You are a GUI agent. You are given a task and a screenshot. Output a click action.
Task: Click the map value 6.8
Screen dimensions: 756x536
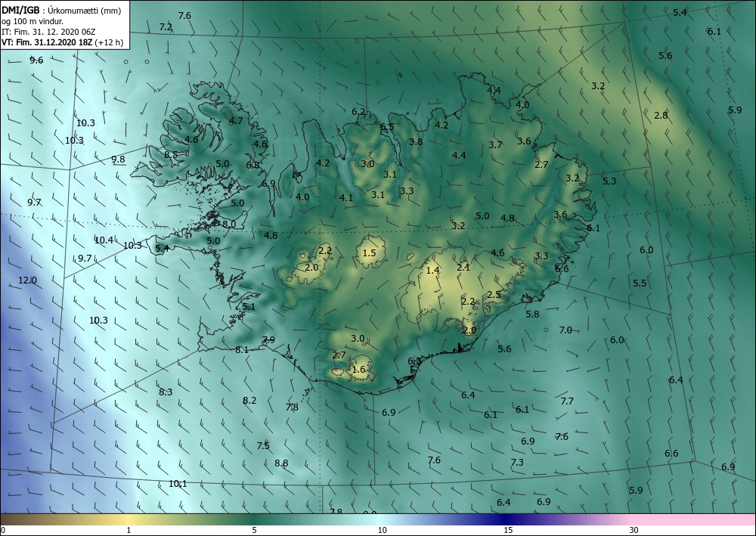coord(253,166)
